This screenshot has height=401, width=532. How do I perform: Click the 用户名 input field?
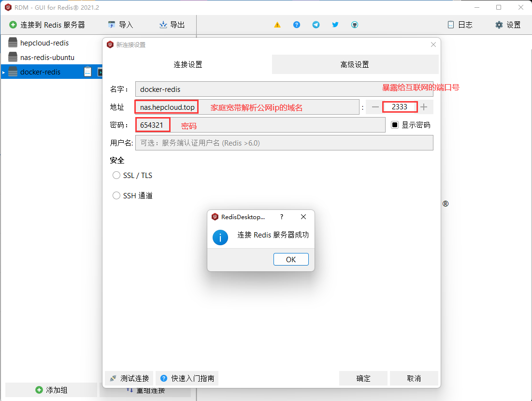(284, 143)
